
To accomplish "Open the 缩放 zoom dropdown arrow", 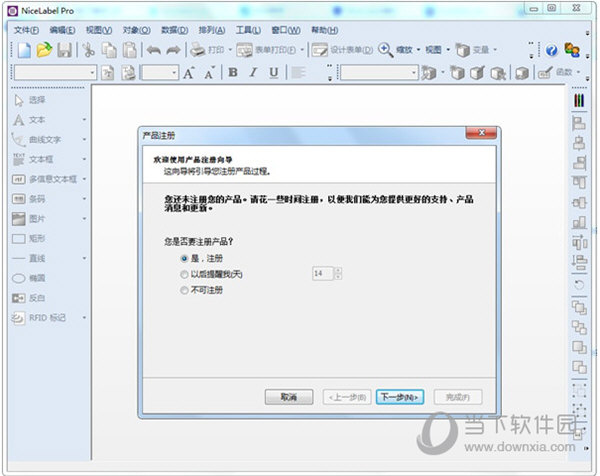I will (x=418, y=50).
